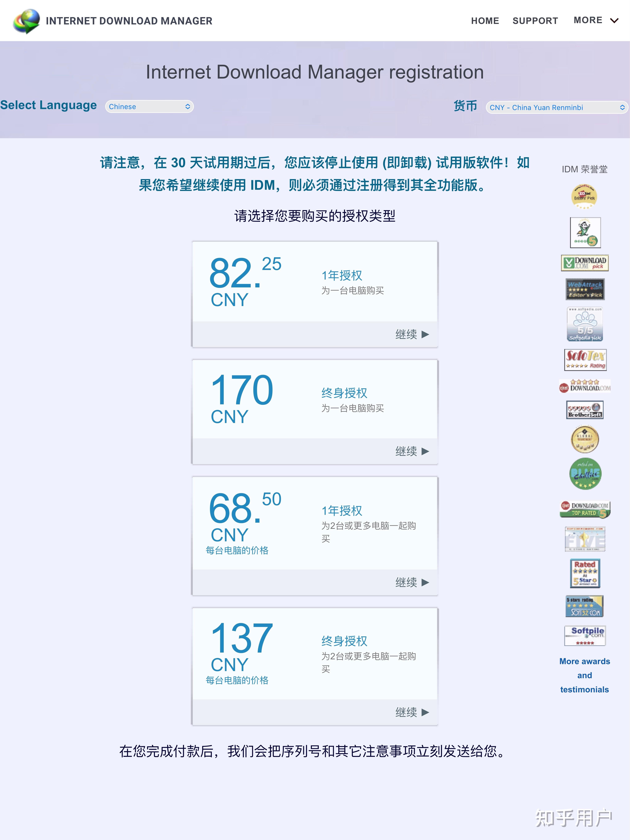This screenshot has width=630, height=840.
Task: Open the Select Language dropdown showing Chinese
Action: click(x=149, y=107)
